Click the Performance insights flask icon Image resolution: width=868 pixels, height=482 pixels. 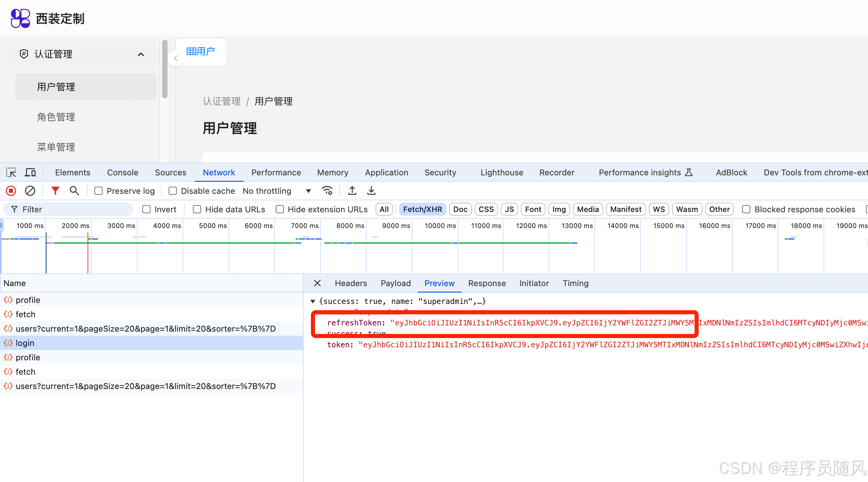pyautogui.click(x=689, y=172)
